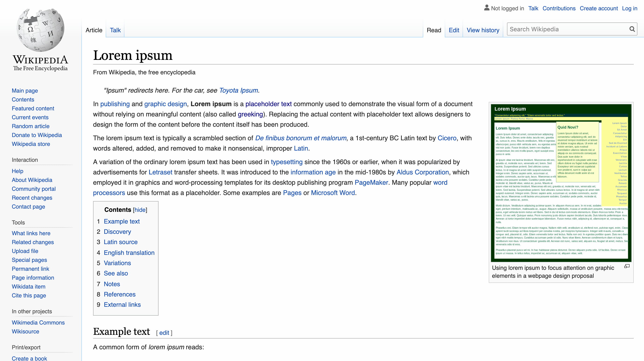Open Featured content
This screenshot has height=361, width=644.
[33, 108]
